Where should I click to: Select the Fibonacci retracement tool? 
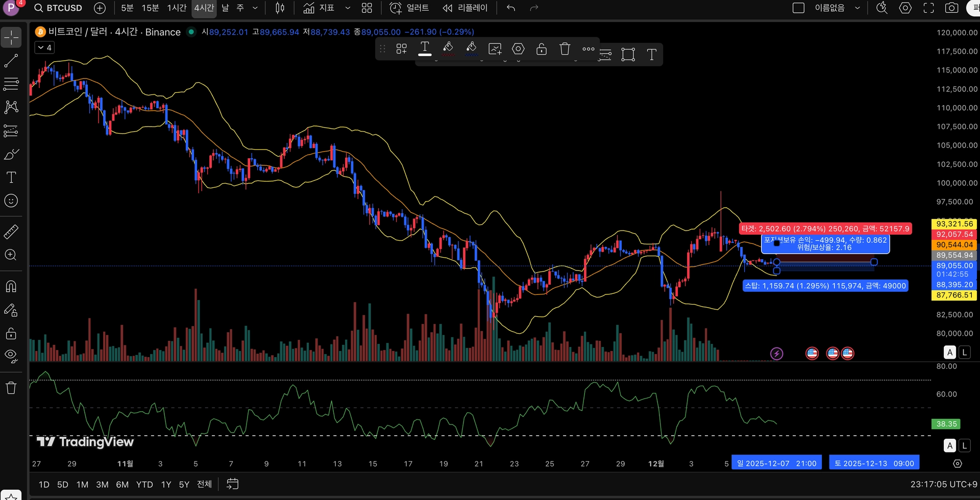tap(11, 84)
